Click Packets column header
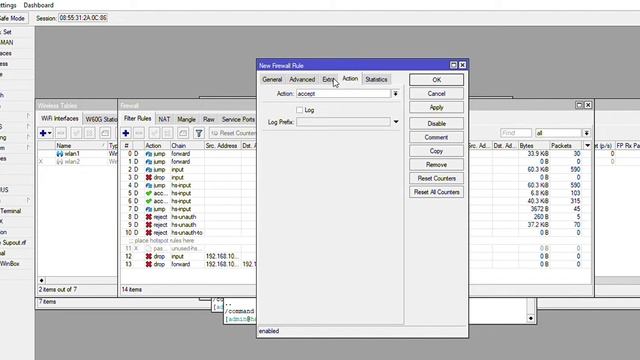This screenshot has height=360, width=640. [566, 146]
